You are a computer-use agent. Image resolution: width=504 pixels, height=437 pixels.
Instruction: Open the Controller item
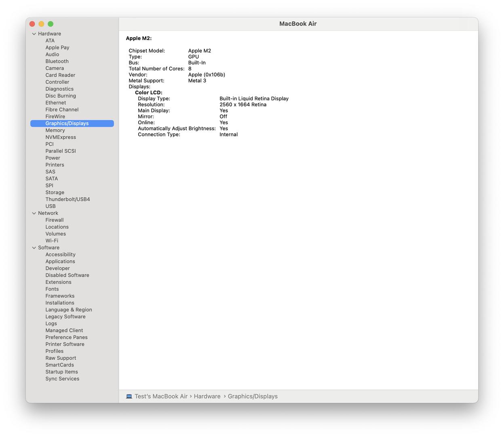[57, 82]
